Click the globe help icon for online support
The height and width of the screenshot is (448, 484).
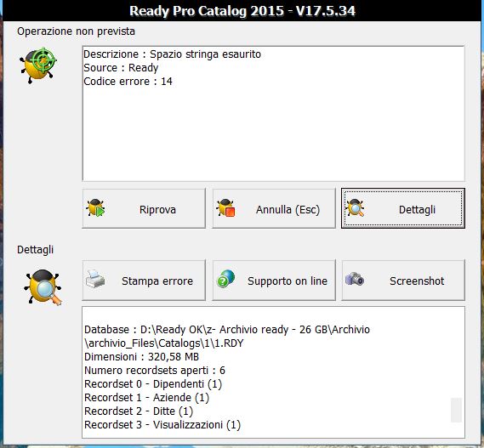click(225, 279)
